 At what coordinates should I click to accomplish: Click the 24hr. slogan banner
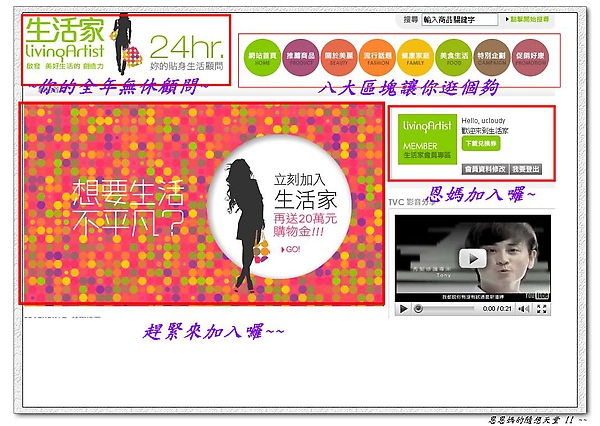[x=186, y=53]
